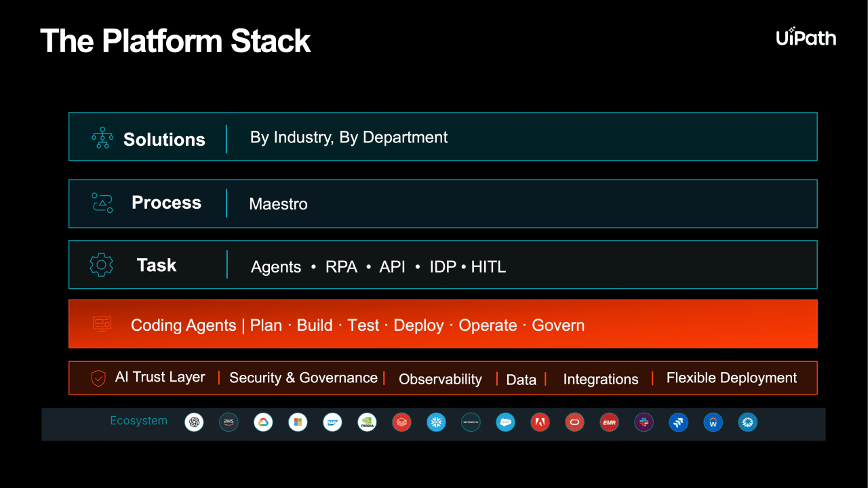Click "Security & Governance" text
The width and height of the screenshot is (868, 488).
pyautogui.click(x=303, y=378)
